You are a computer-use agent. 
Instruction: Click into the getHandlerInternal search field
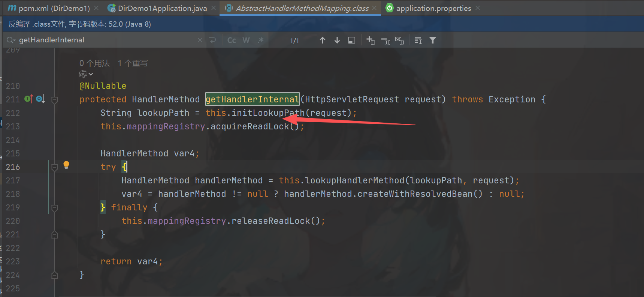[105, 40]
